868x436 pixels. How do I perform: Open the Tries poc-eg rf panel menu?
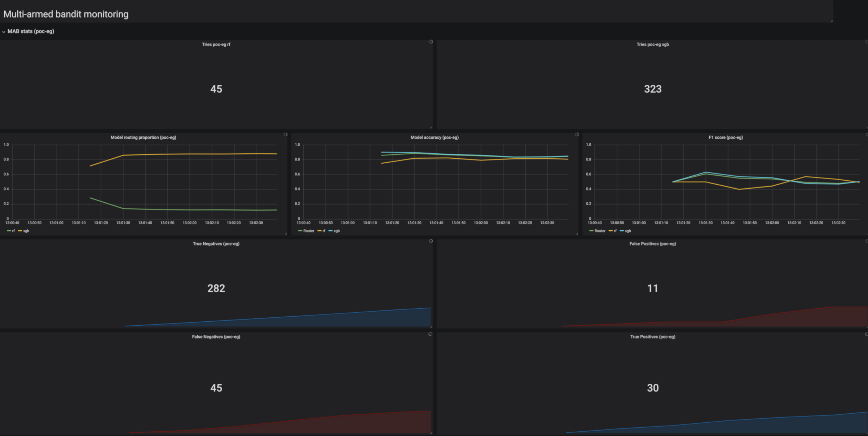coord(216,44)
